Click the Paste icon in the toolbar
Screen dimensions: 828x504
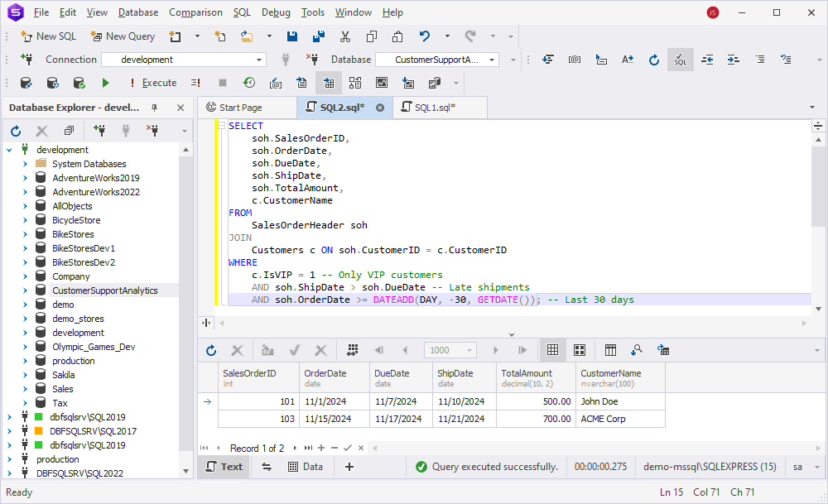[397, 36]
